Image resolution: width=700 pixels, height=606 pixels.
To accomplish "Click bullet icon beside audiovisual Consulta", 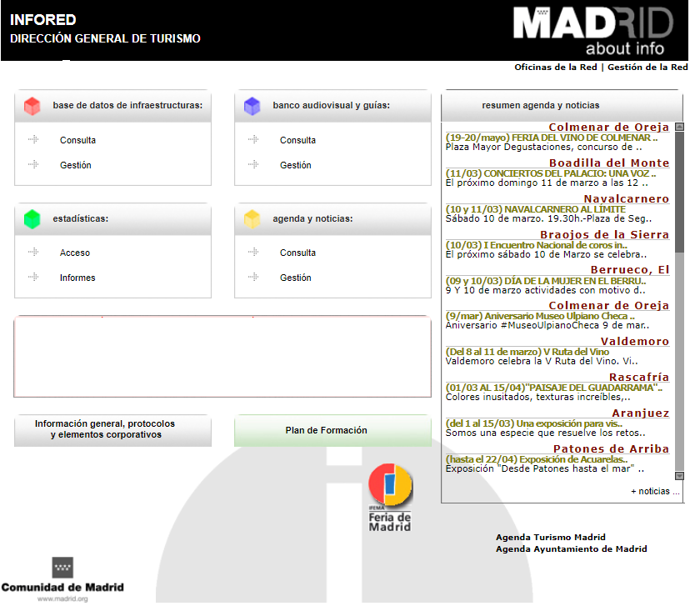I will click(253, 140).
